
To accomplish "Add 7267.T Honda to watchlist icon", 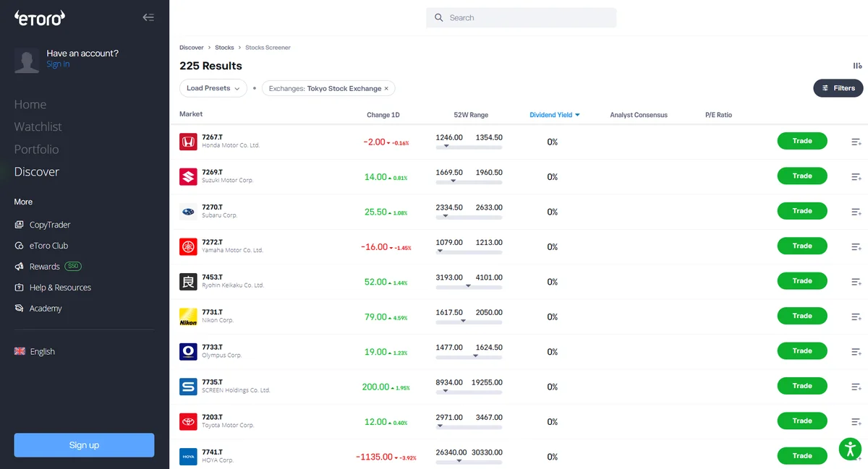I will tap(856, 142).
